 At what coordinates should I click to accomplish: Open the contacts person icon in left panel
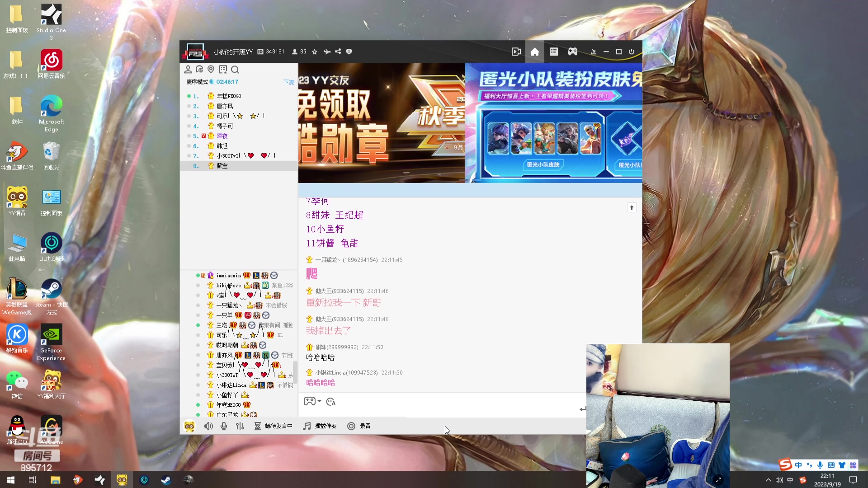pos(188,69)
